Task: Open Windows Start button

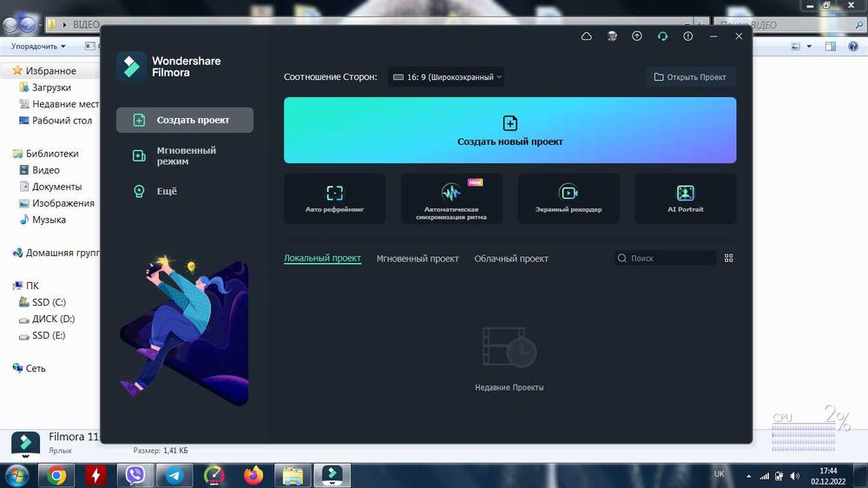Action: point(16,476)
